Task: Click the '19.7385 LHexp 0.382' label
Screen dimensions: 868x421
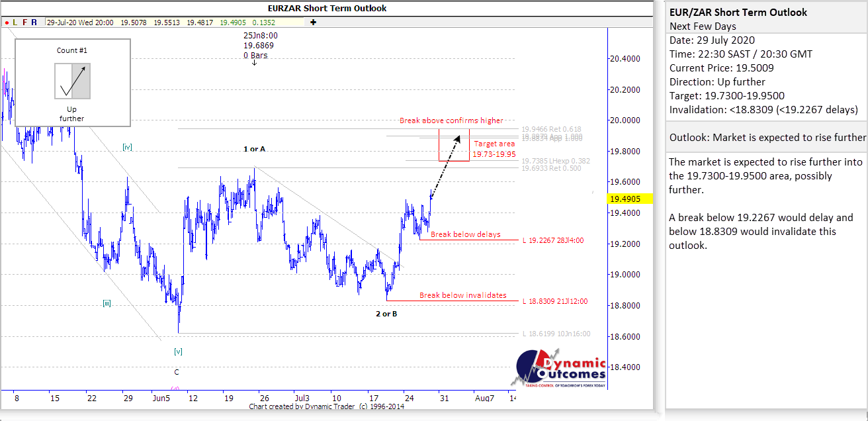Action: click(x=554, y=161)
